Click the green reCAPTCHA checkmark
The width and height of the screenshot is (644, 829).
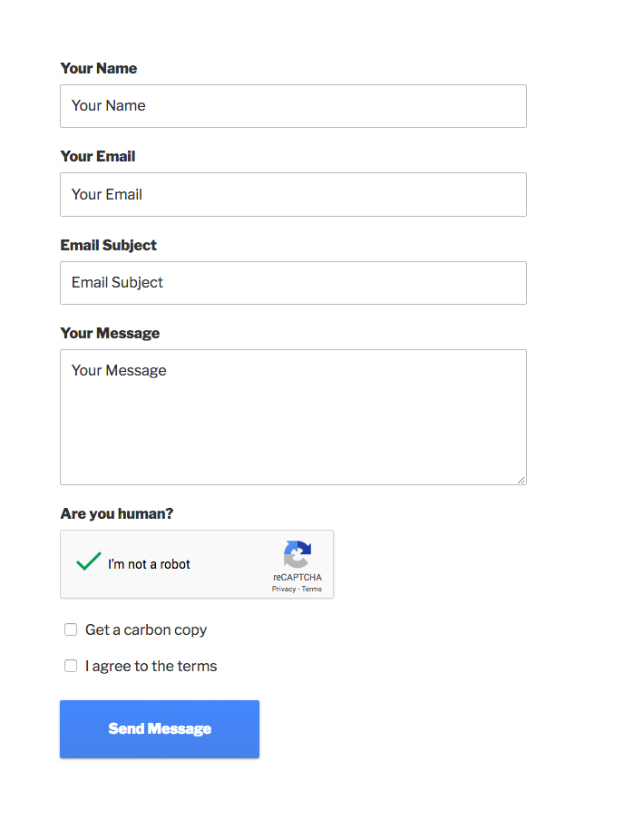pos(88,562)
